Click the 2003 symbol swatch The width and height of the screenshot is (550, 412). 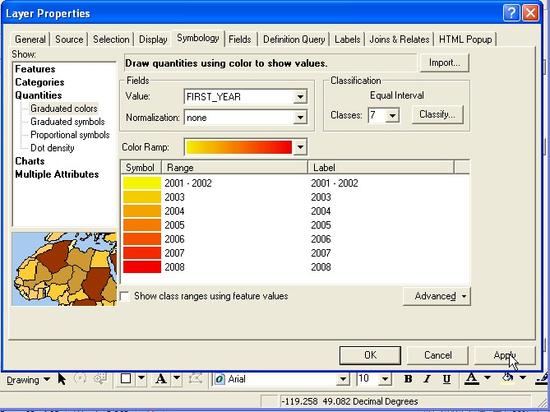(142, 197)
